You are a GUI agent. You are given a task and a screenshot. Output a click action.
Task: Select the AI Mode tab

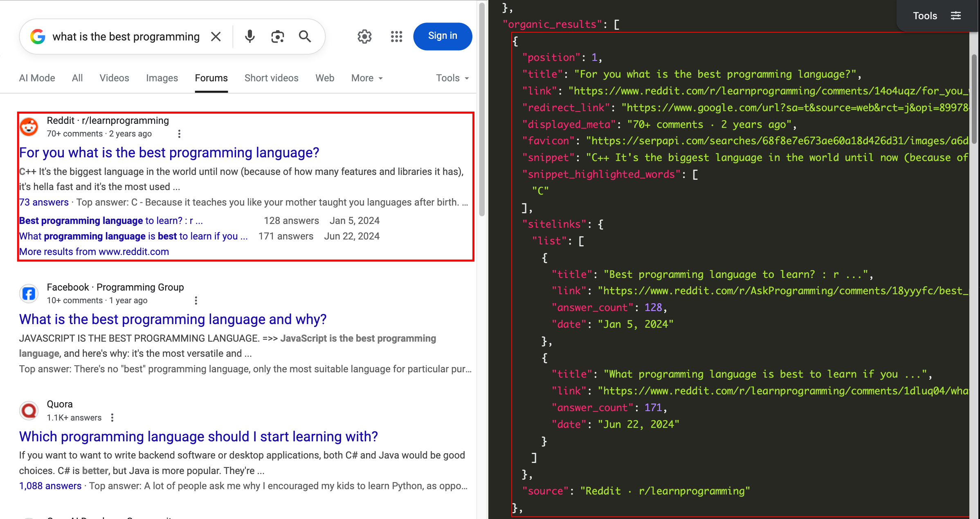[x=37, y=78]
